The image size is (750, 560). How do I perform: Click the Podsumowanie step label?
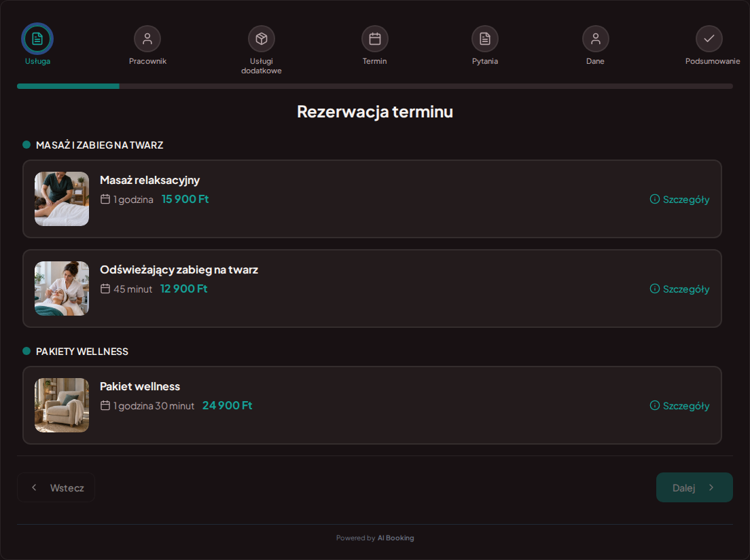[712, 61]
